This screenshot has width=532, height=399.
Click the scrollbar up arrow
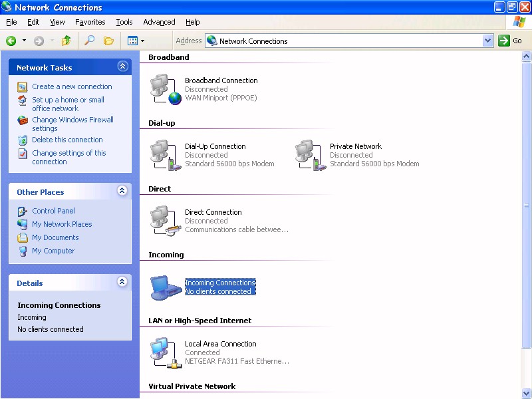coord(526,57)
